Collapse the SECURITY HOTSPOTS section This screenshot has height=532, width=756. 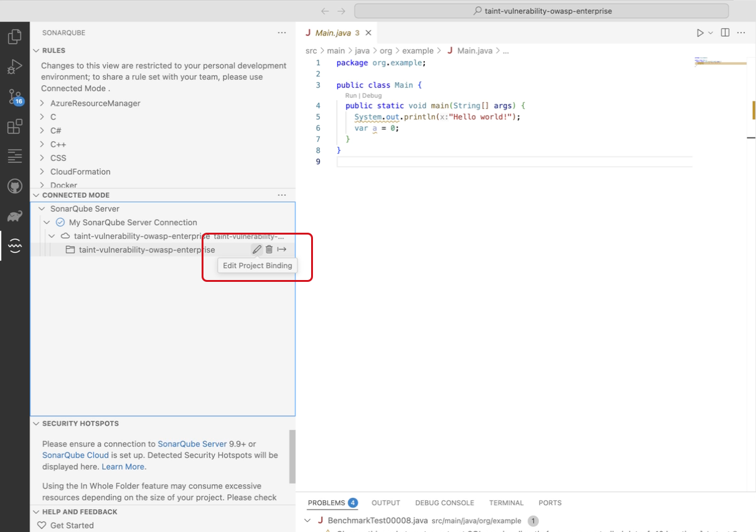(36, 424)
